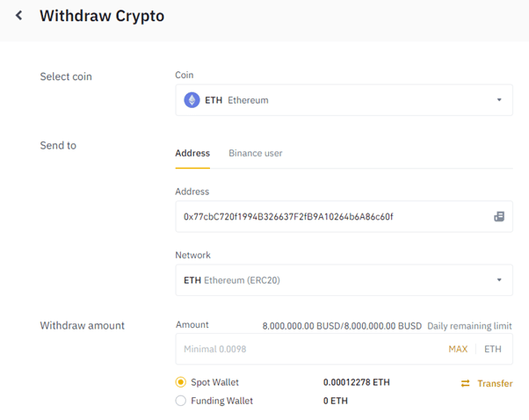Open the ETH Ethereum coin selector
529x420 pixels.
pos(344,100)
